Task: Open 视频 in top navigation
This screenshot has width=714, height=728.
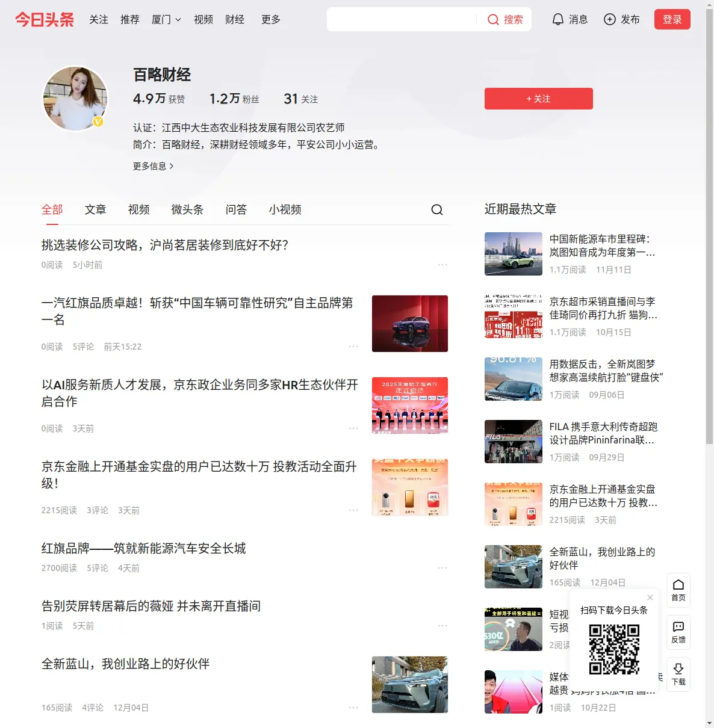Action: point(203,20)
